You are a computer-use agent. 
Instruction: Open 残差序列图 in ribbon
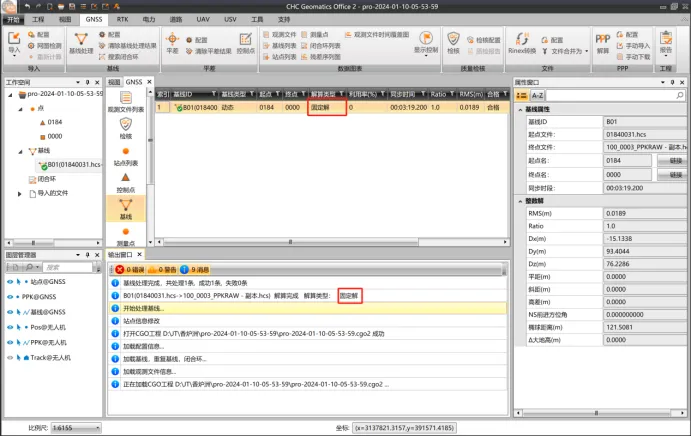[320, 57]
